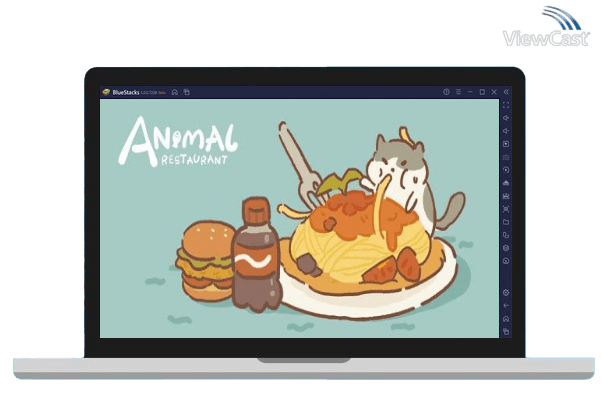Click the round icon under the layers icon

(506, 261)
